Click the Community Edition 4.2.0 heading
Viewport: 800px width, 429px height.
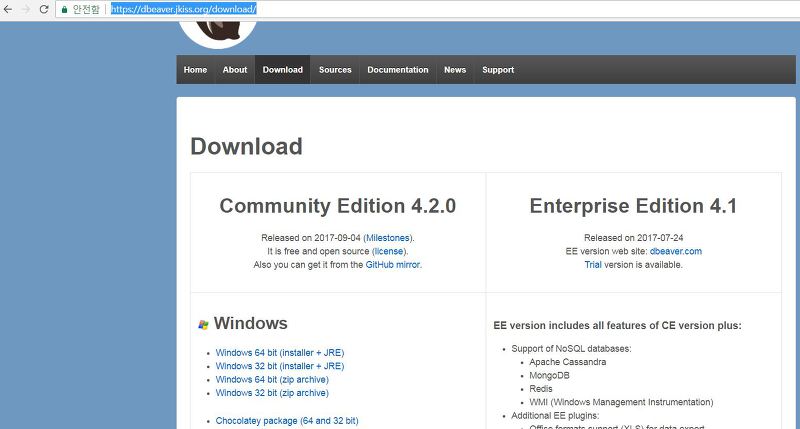[338, 206]
